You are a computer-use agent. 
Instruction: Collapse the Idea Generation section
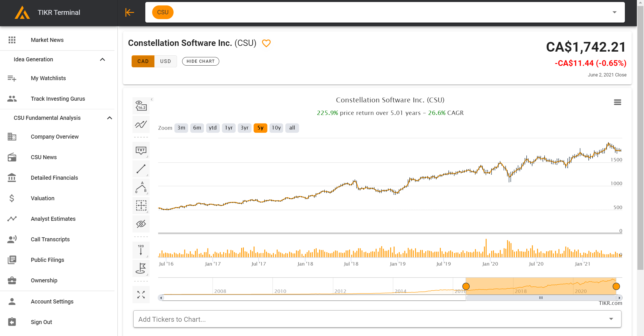tap(102, 59)
